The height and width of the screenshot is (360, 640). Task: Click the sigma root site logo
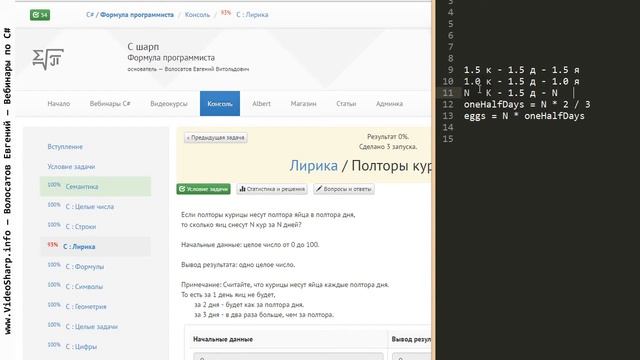pos(48,59)
